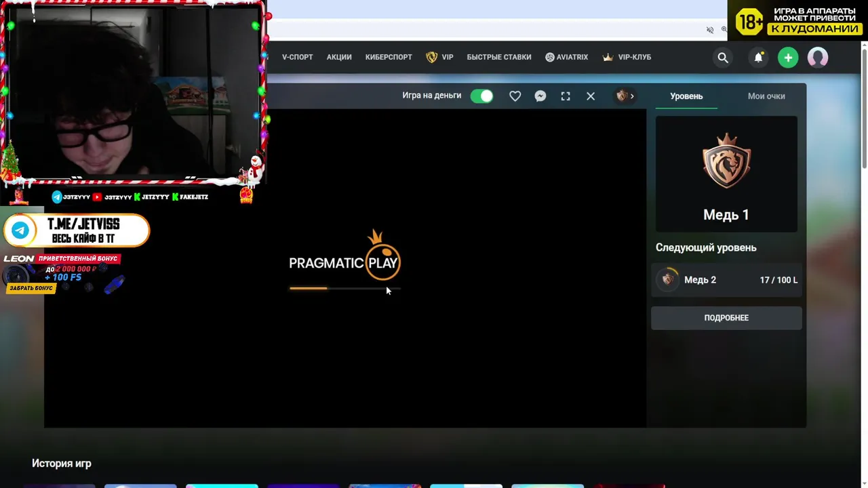Screen dimensions: 868x488
Task: Click the ПОДРОБНЕЕ button
Action: (726, 318)
